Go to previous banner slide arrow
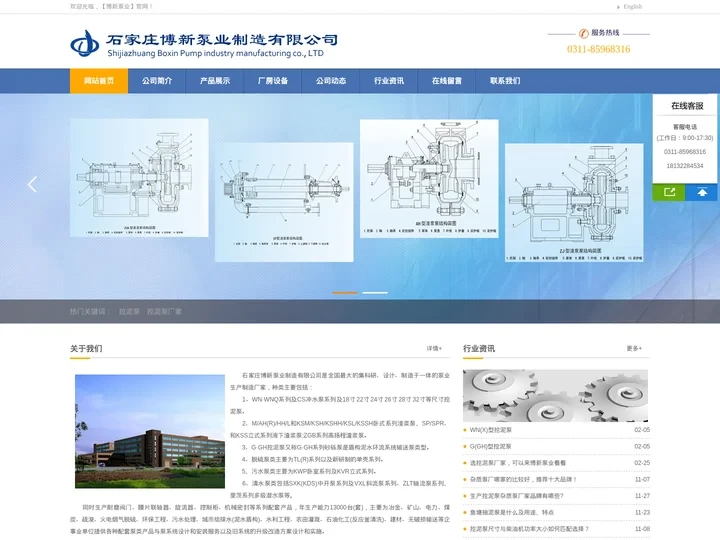The height and width of the screenshot is (540, 720). [33, 185]
